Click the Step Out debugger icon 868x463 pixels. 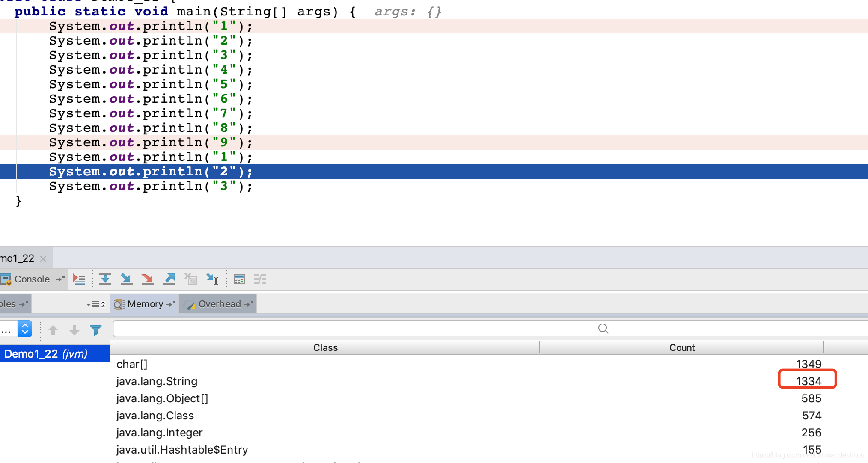pos(169,279)
